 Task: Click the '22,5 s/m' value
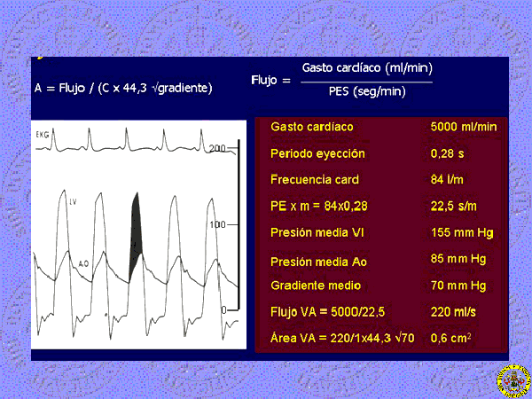click(454, 206)
